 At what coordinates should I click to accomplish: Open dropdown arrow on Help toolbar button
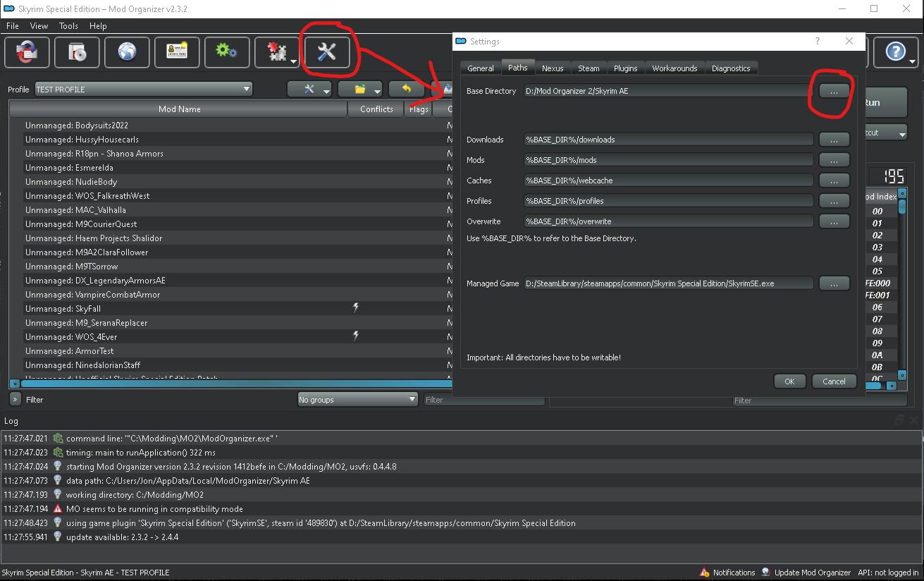tap(913, 62)
